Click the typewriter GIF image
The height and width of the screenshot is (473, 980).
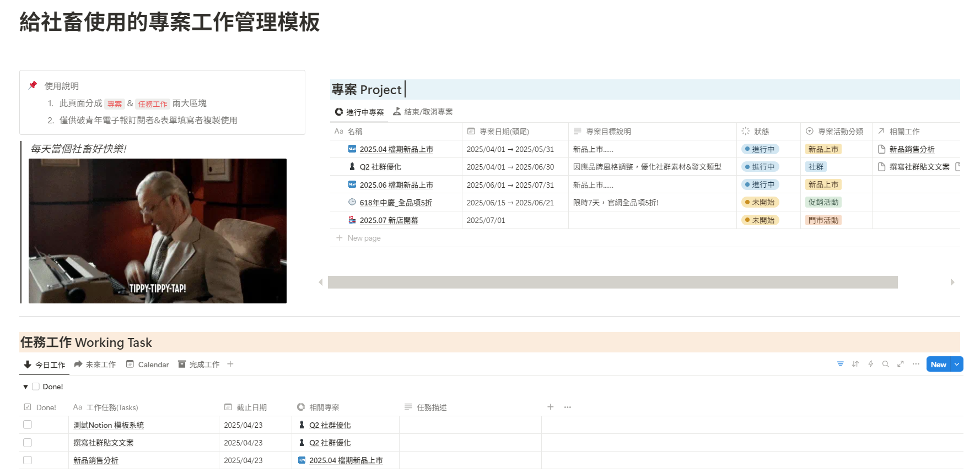(x=158, y=231)
